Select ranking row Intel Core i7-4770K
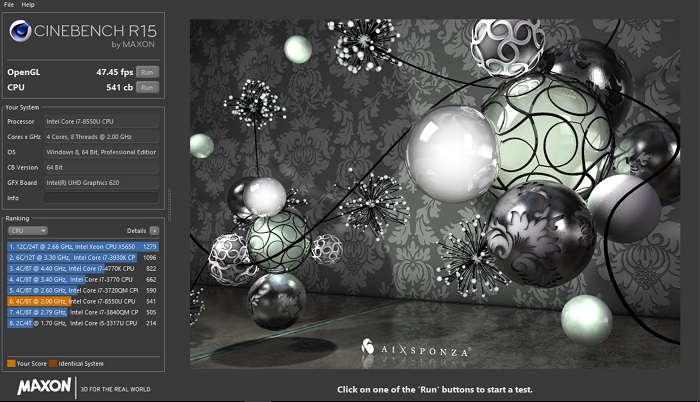Screen dimensions: 700x402 [83, 268]
